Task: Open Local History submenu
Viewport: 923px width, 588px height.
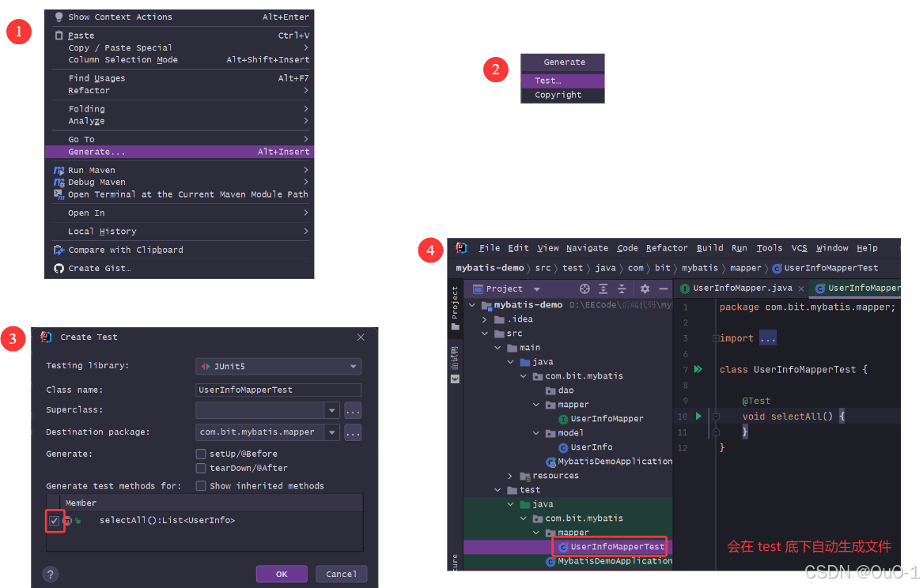Action: pos(180,232)
